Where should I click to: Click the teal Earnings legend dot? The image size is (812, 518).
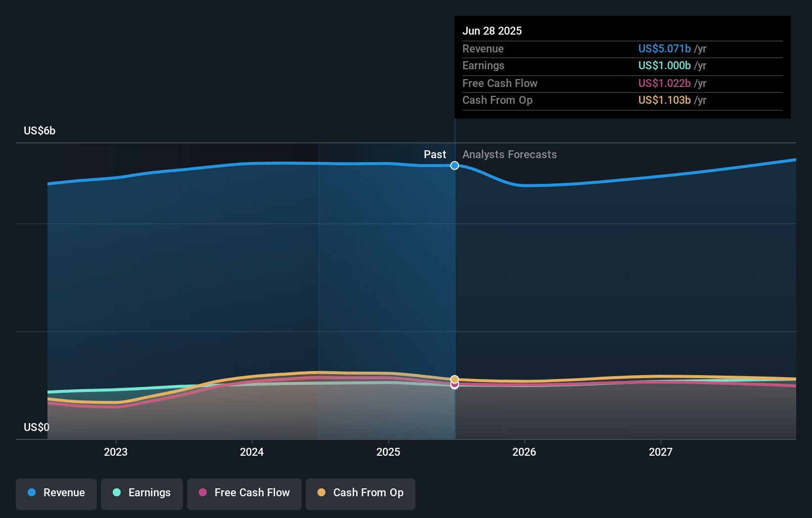tap(117, 492)
